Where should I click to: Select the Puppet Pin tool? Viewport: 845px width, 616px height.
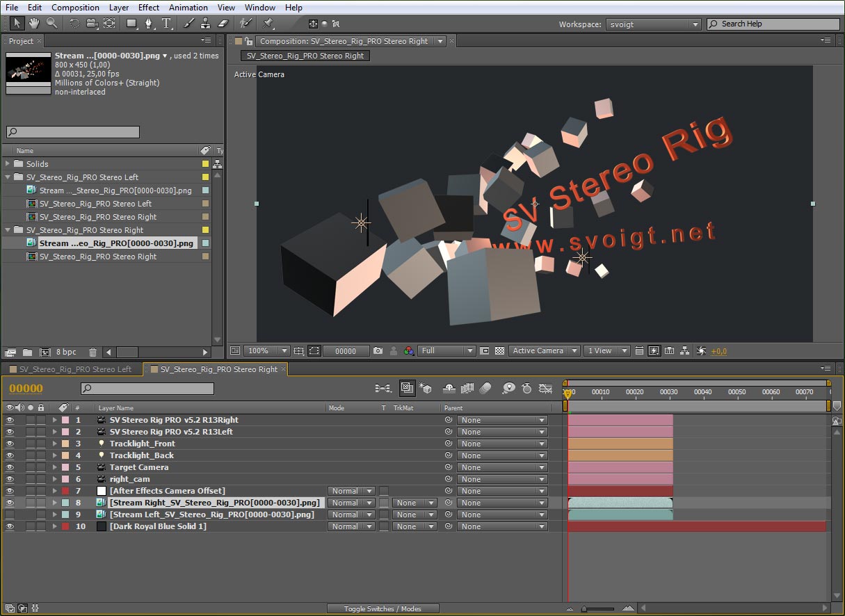pos(268,23)
